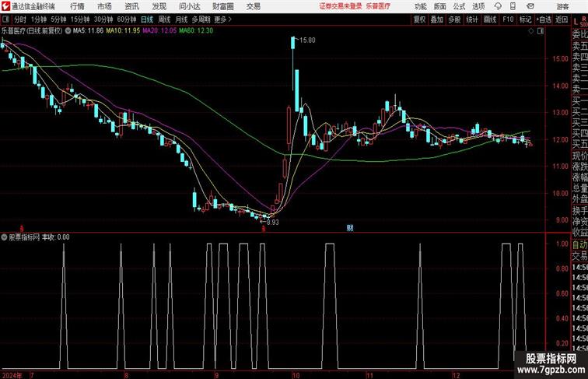Switch to the 1分钟 period tab
Viewport: 588px width, 379px height.
(x=39, y=19)
